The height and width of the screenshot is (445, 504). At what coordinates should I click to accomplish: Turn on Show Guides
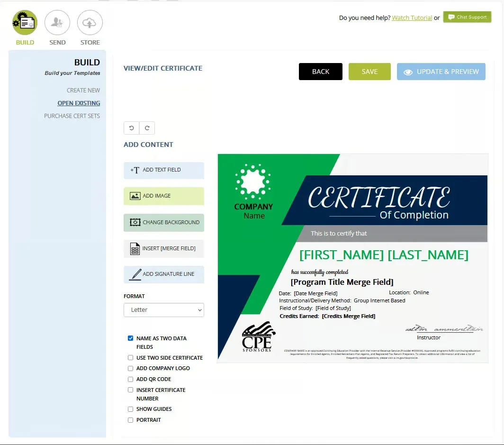tap(131, 409)
